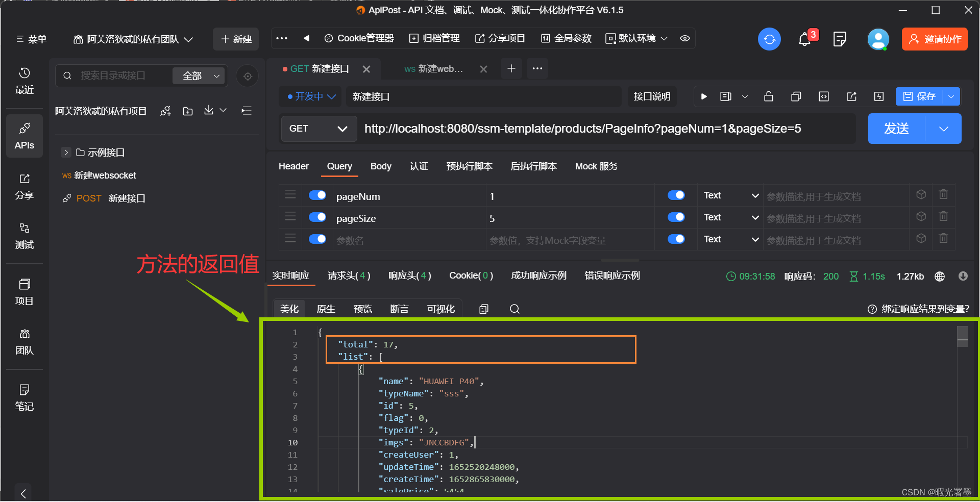Open the 默认环境 environment dropdown
Viewport: 980px width, 502px height.
[635, 38]
